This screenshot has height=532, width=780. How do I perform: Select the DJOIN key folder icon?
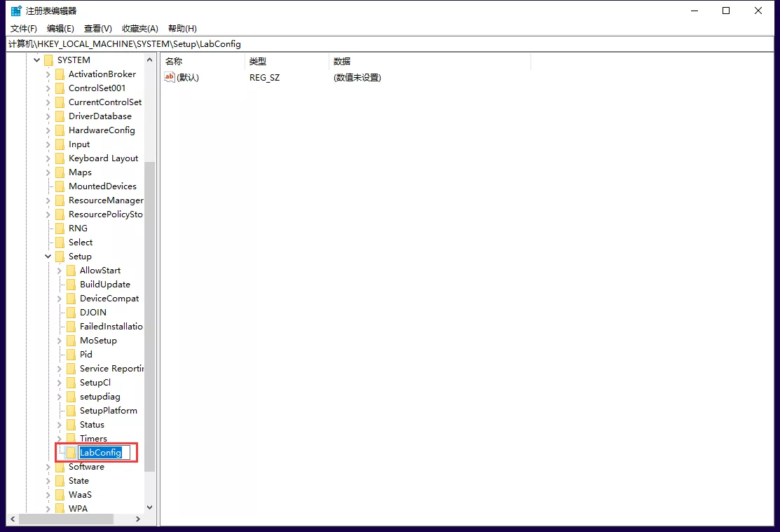point(71,313)
